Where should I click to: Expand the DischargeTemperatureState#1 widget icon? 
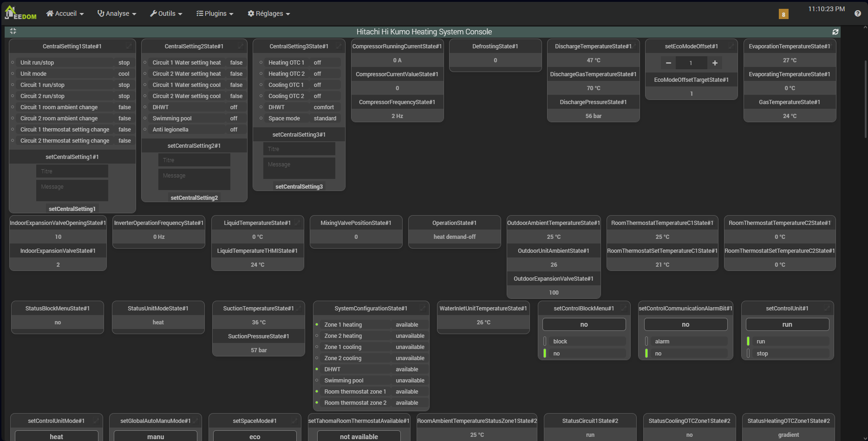[633, 46]
